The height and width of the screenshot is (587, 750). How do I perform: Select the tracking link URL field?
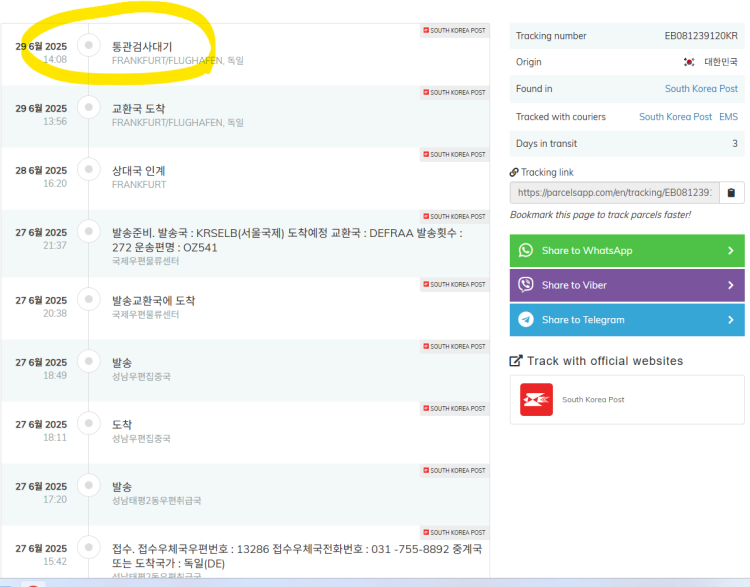tap(615, 193)
